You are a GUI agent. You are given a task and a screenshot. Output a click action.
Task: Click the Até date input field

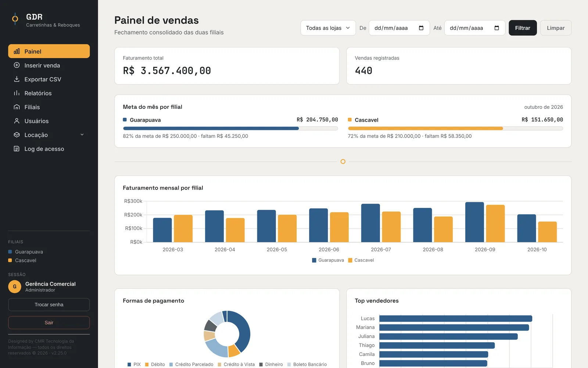pyautogui.click(x=474, y=28)
